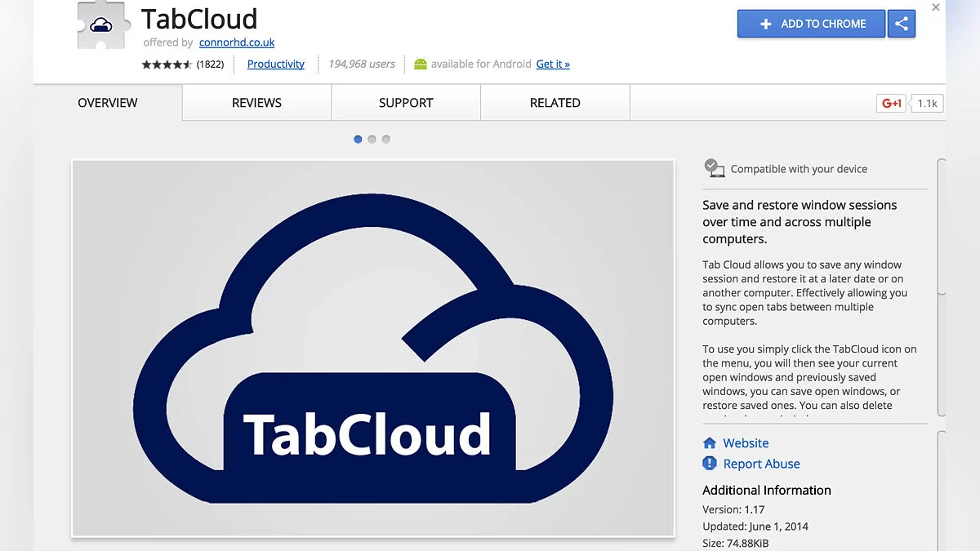
Task: Open the Report Abuse link
Action: [x=761, y=464]
